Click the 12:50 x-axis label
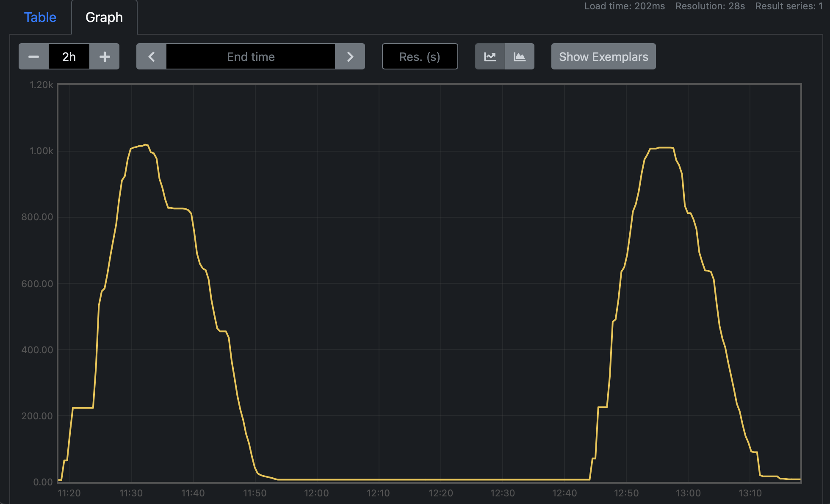830x504 pixels. click(x=626, y=493)
